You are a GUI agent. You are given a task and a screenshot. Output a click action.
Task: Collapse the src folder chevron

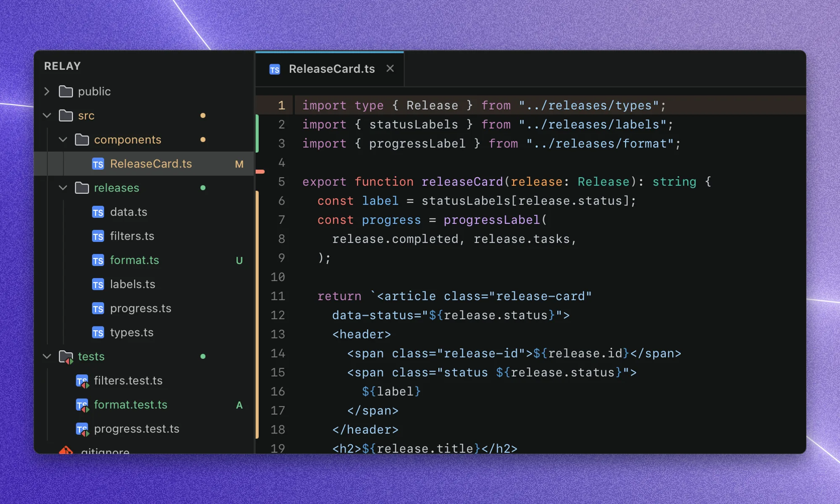click(x=47, y=115)
